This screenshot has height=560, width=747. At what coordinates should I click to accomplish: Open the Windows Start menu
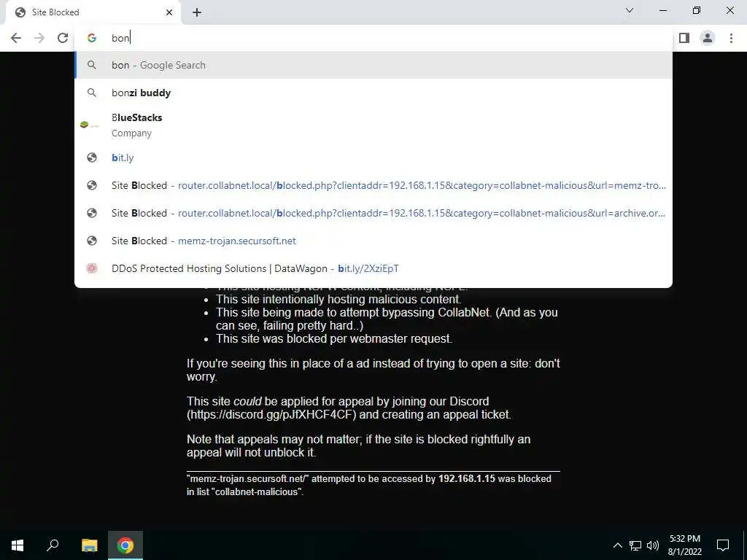(x=18, y=545)
